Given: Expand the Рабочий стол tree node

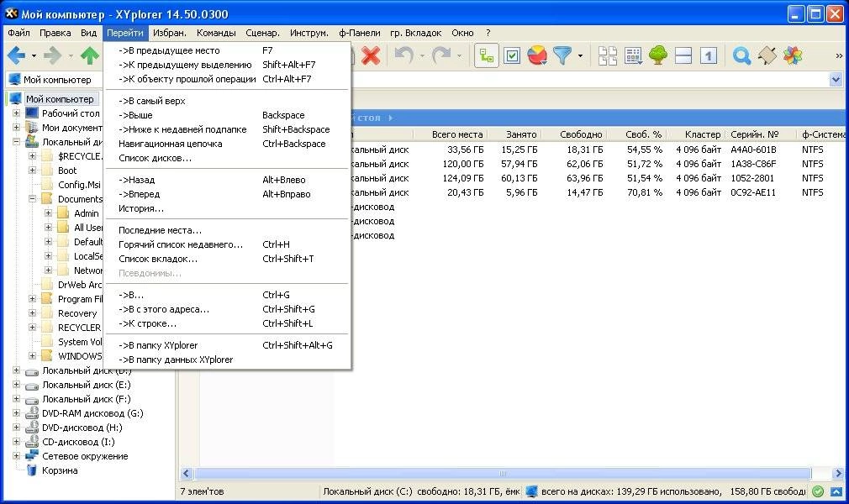Looking at the screenshot, I should coord(16,113).
